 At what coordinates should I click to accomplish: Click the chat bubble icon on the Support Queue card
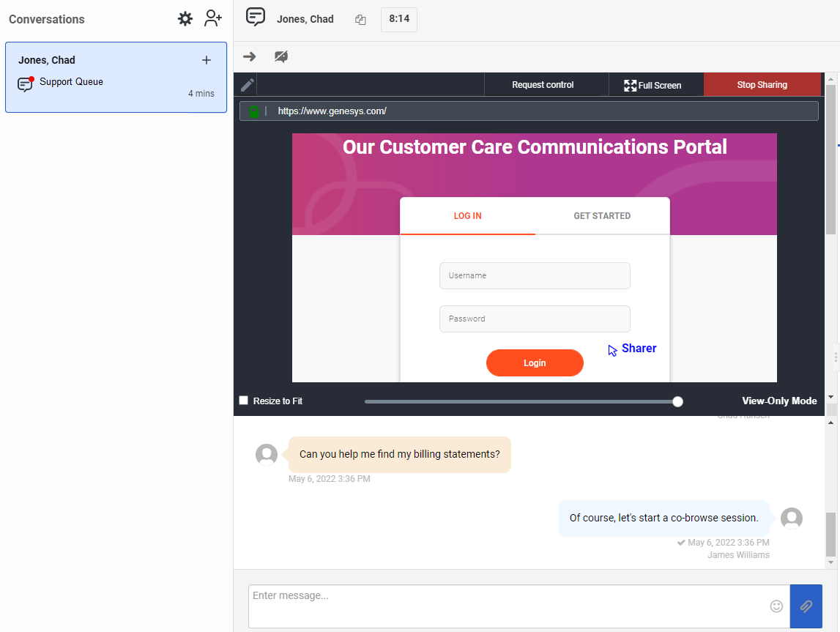25,83
